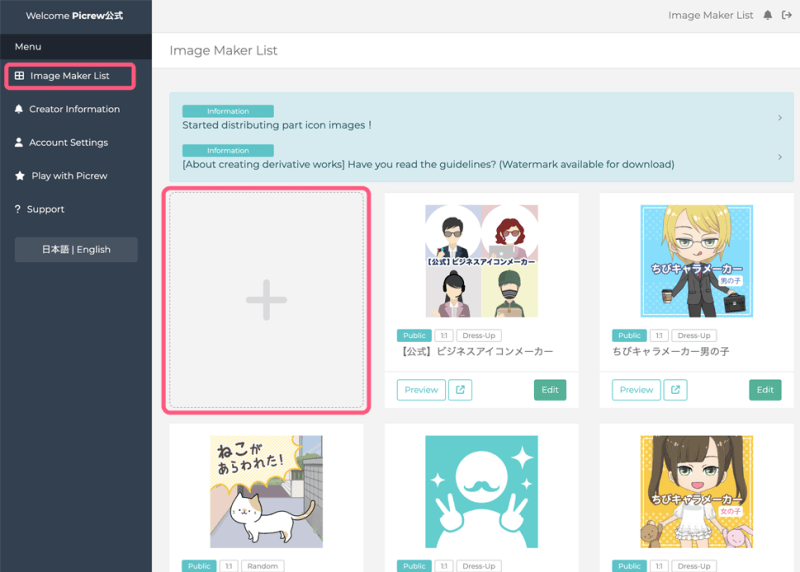The width and height of the screenshot is (800, 572).
Task: Read 'Started distributing part icon images' notice
Action: (x=277, y=125)
